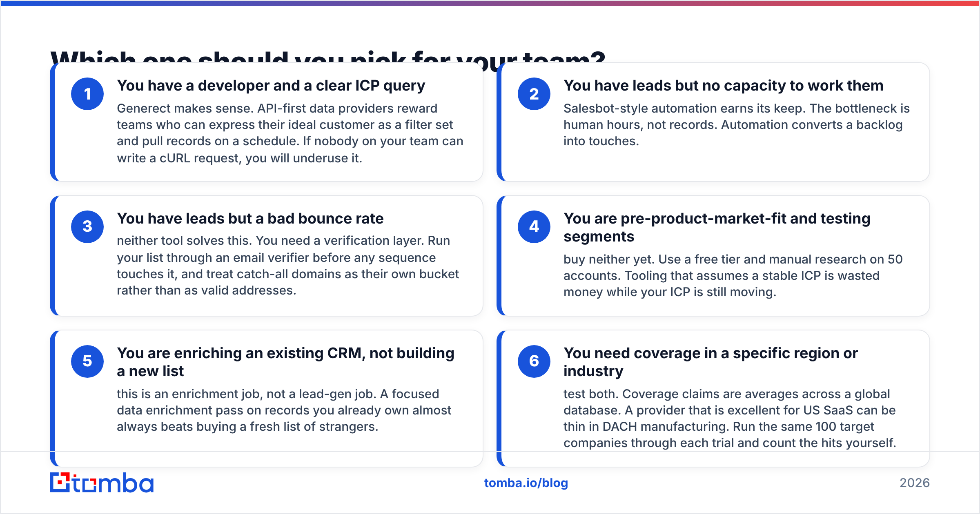Click the 'Salesbot-style automation' paragraph

coord(737,125)
